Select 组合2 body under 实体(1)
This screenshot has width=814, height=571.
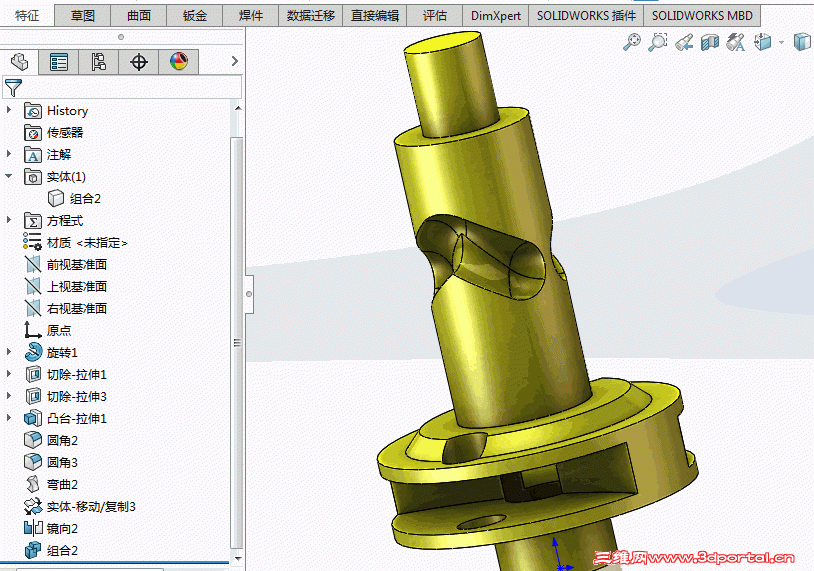pyautogui.click(x=74, y=199)
